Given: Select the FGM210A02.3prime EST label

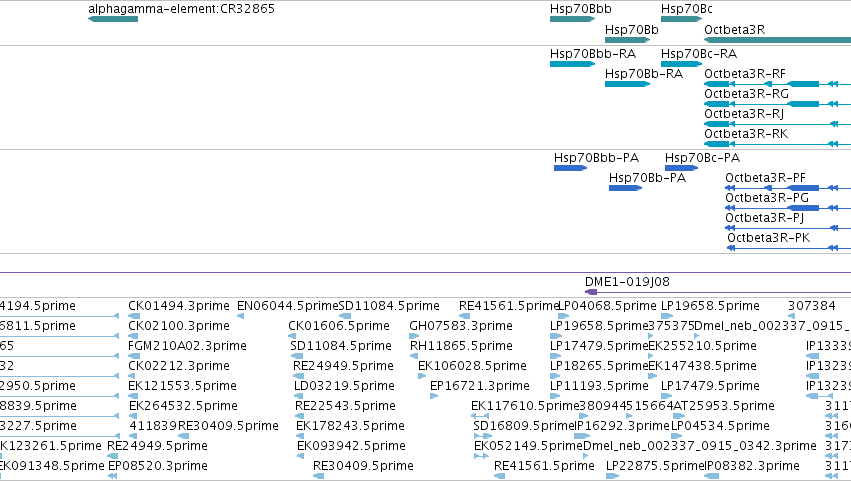Looking at the screenshot, I should (x=187, y=346).
